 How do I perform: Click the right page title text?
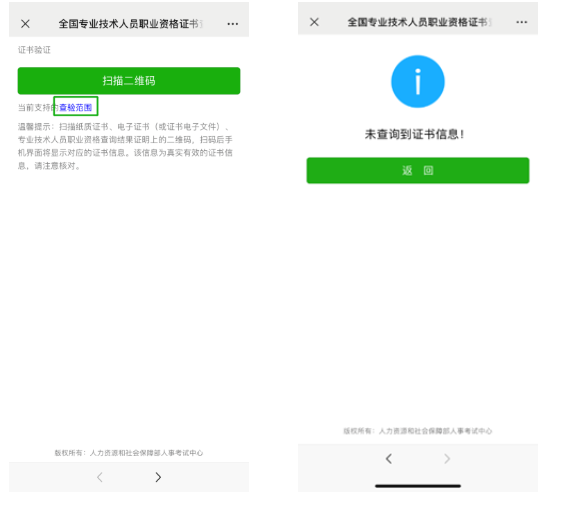coord(419,22)
